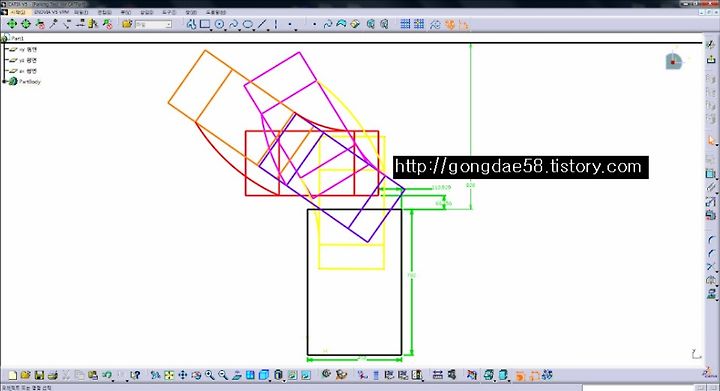720x391 pixels.
Task: Activate the Rotate view tool
Action: click(196, 375)
